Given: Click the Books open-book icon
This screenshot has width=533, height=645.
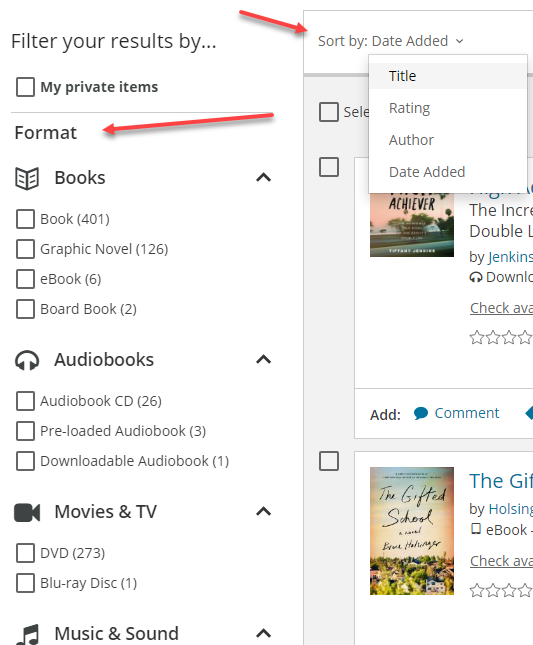Looking at the screenshot, I should click(x=27, y=179).
